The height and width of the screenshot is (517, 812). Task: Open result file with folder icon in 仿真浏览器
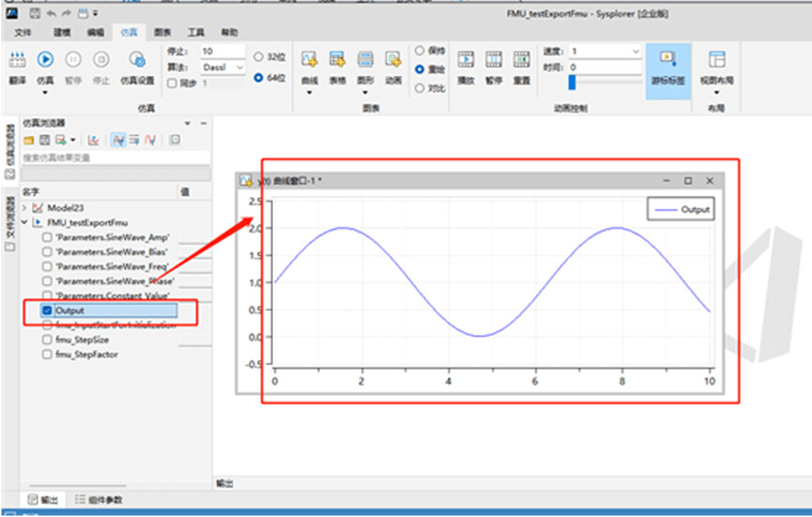click(29, 140)
